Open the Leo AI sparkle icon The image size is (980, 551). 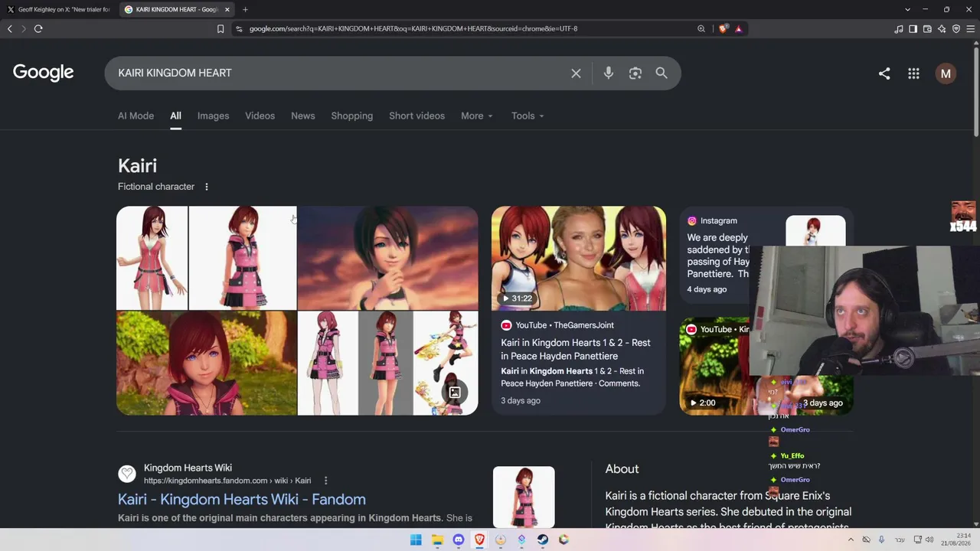(942, 29)
